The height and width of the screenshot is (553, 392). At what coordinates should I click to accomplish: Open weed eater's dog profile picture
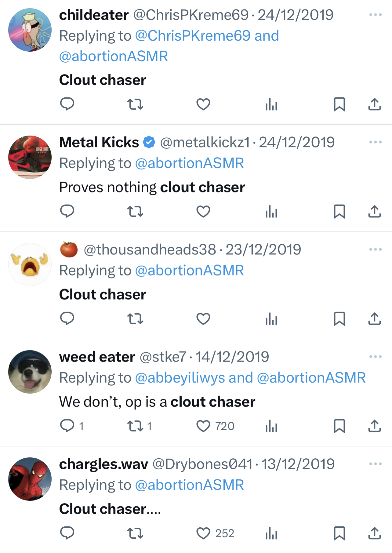[30, 372]
